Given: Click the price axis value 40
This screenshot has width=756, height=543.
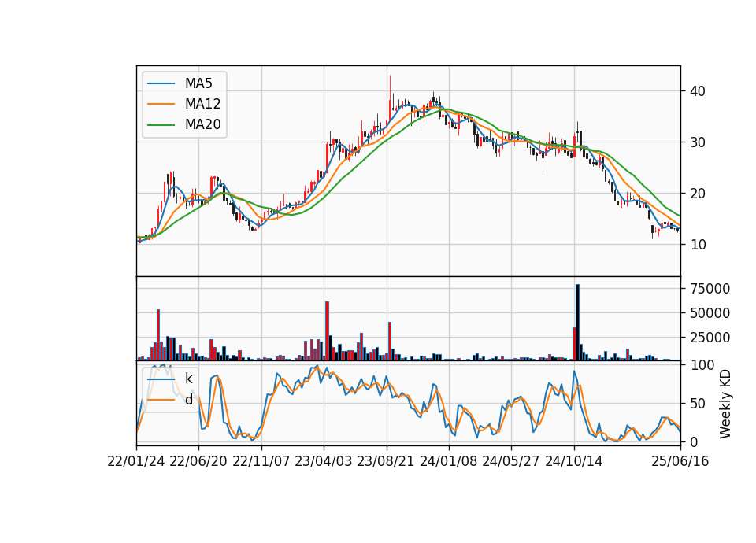Looking at the screenshot, I should pyautogui.click(x=698, y=91).
